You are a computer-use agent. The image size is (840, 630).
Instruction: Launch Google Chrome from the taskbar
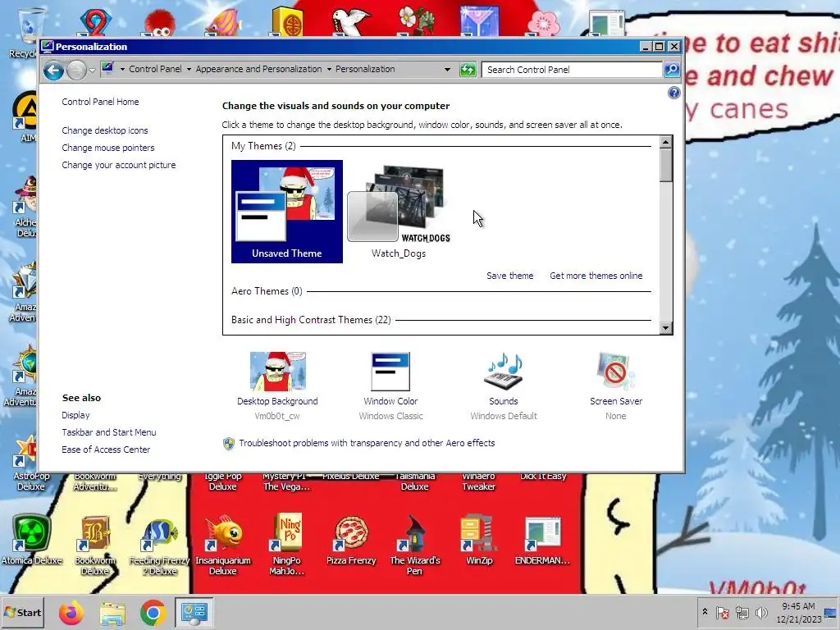tap(153, 613)
